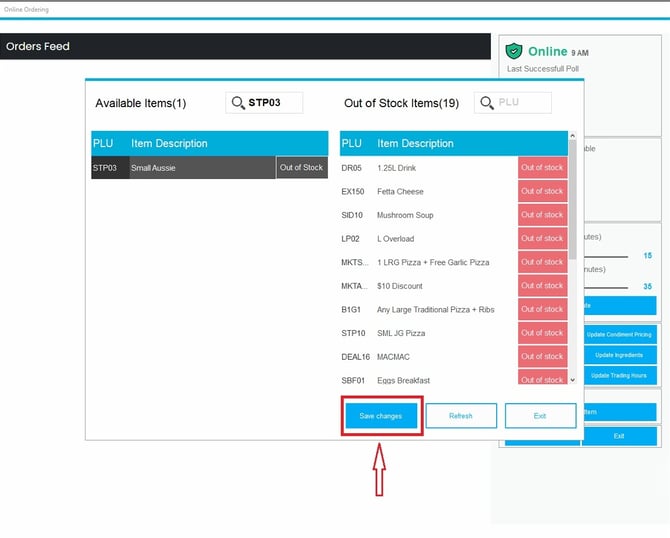Viewport: 670px width, 538px height.
Task: Click the PLU header in Out of Stock table
Action: (352, 143)
